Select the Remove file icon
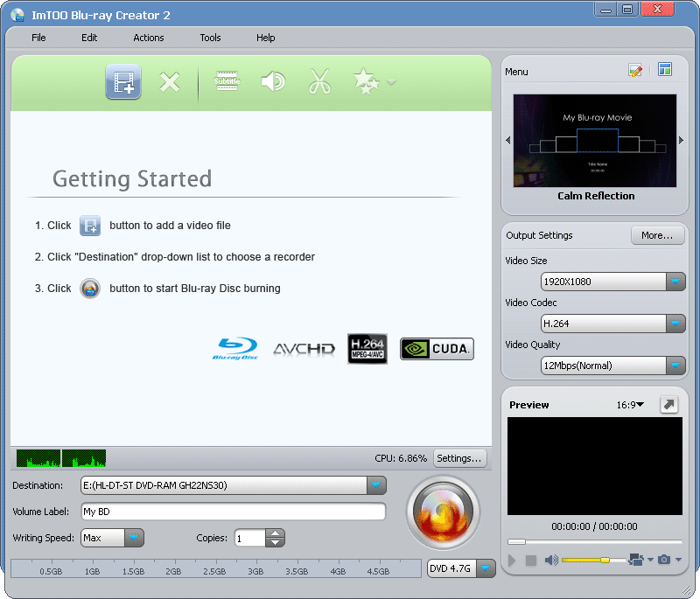700x599 pixels. coord(170,81)
